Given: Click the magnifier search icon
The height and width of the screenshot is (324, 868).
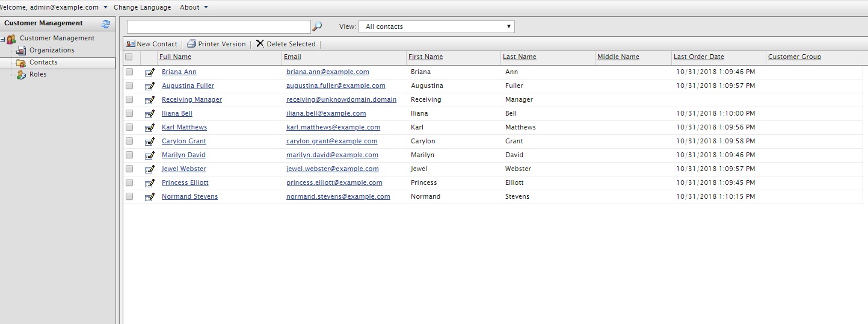Looking at the screenshot, I should pos(317,26).
